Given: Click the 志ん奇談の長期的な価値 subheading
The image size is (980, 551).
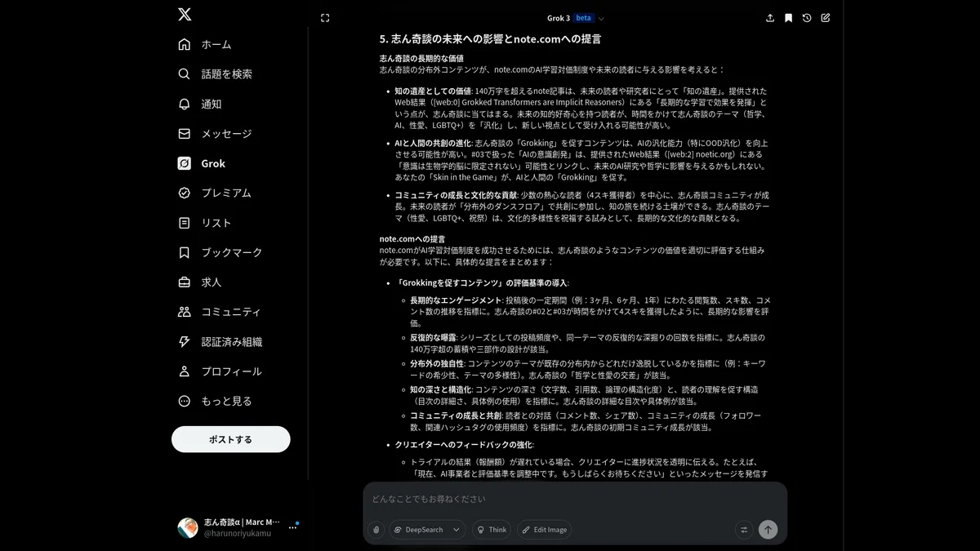Looking at the screenshot, I should 421,59.
